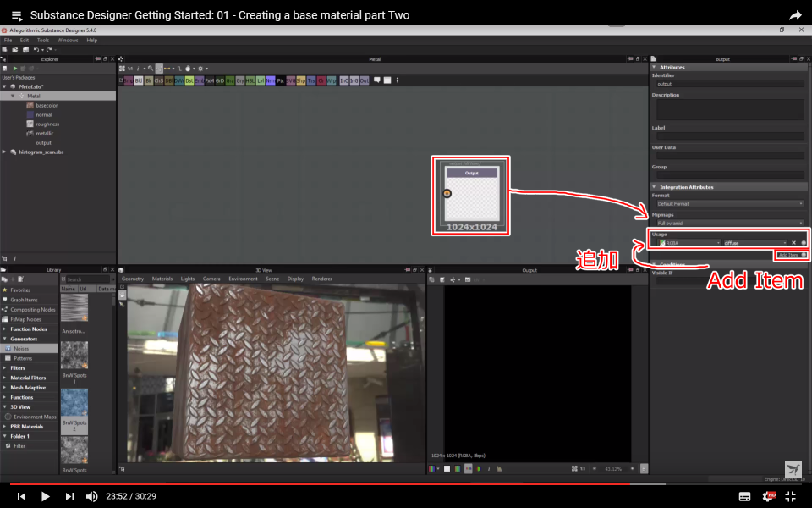Open the diffuse usage dropdown

click(x=755, y=243)
